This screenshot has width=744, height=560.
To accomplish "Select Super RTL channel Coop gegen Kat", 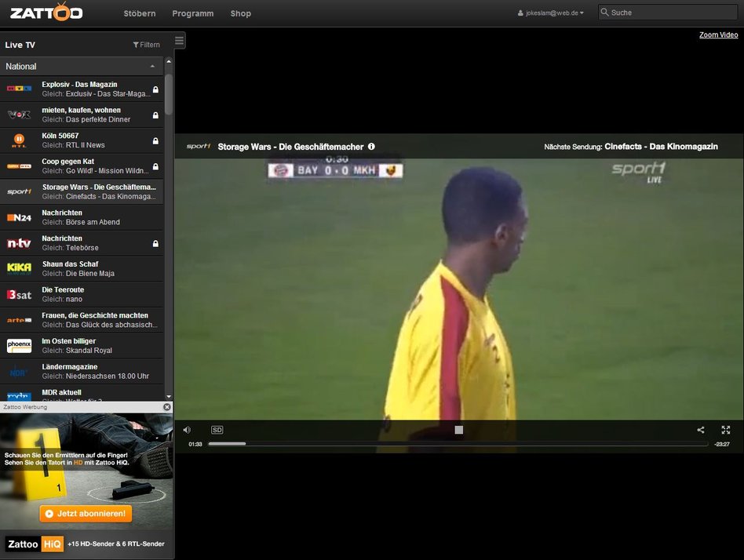I will 82,166.
